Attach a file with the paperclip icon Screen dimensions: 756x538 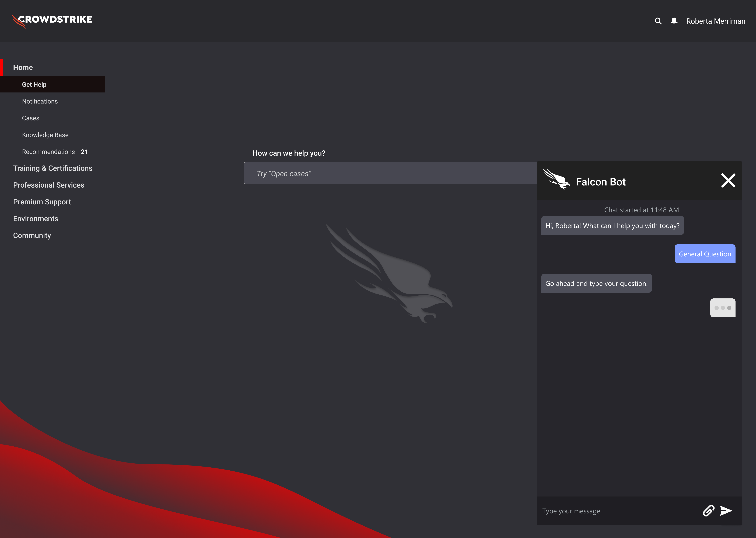[x=708, y=511]
